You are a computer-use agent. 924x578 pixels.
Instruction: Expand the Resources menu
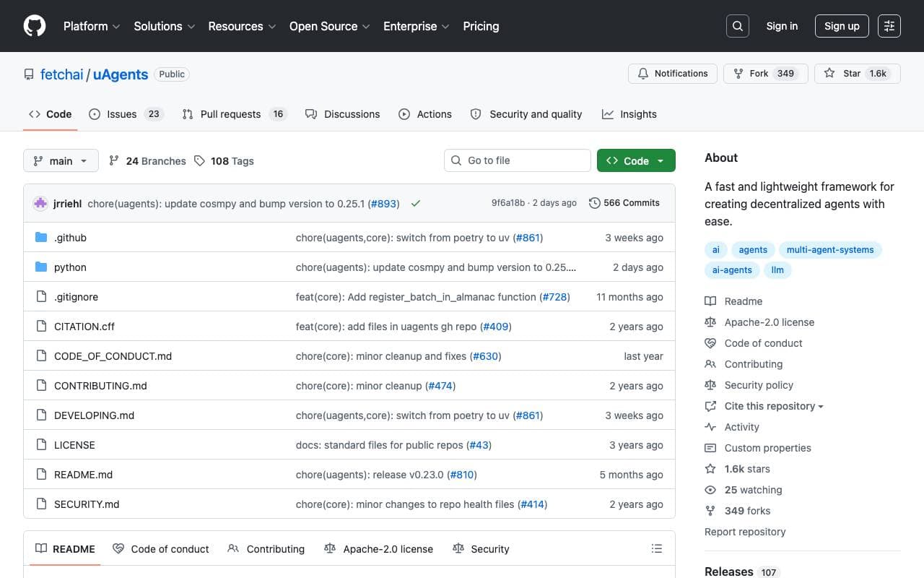pyautogui.click(x=243, y=26)
